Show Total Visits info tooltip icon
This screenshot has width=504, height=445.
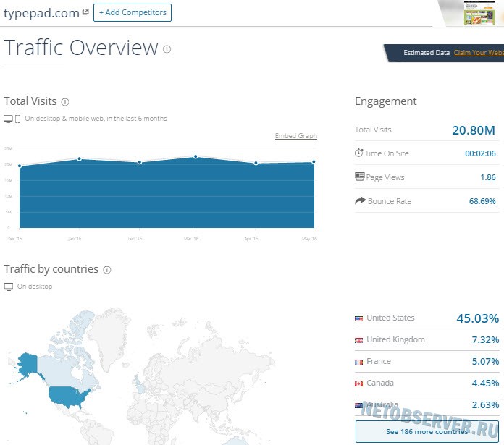tap(65, 102)
